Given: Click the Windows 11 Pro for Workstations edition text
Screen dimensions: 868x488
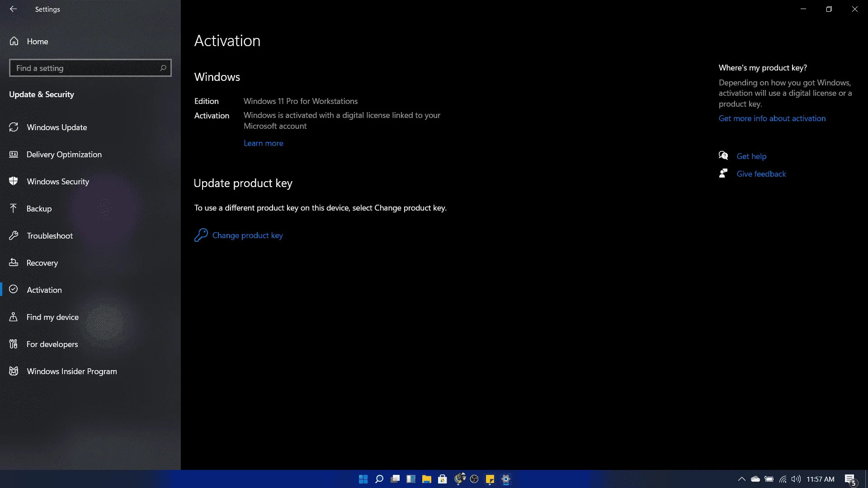Looking at the screenshot, I should [x=301, y=101].
